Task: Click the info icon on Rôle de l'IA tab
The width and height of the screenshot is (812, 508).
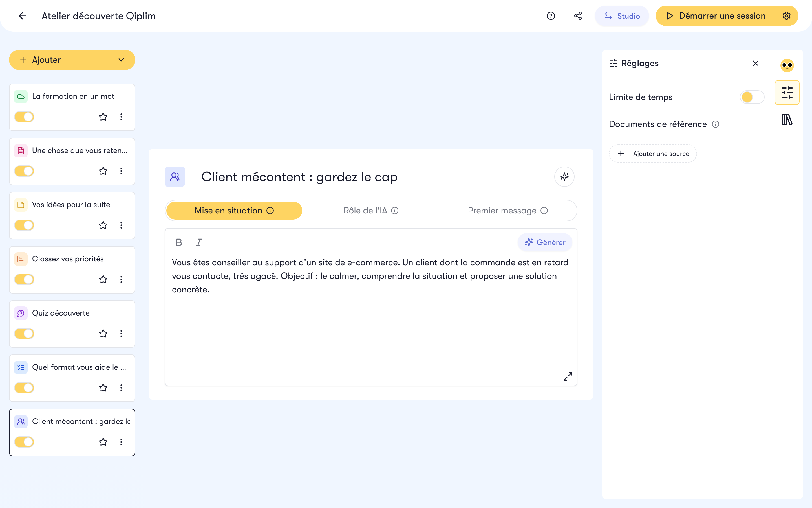Action: (395, 211)
